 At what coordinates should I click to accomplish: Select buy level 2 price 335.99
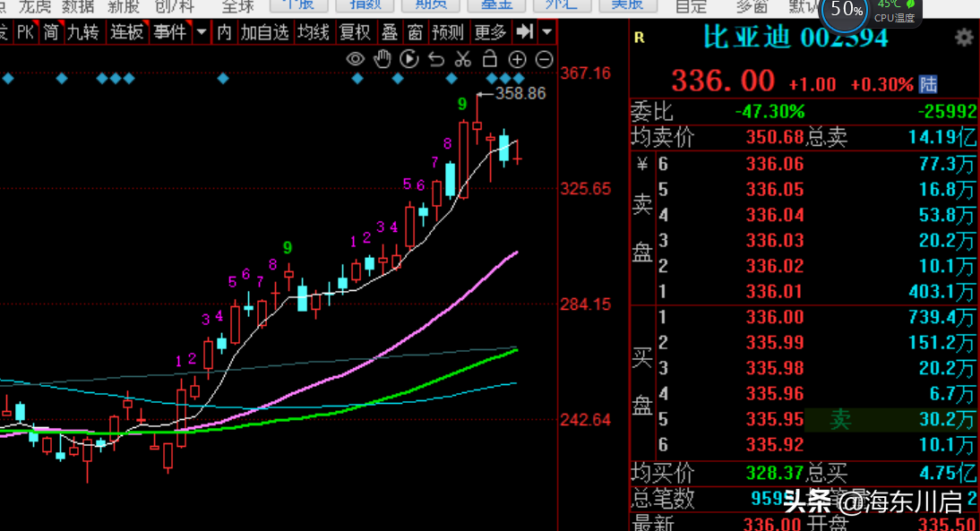[774, 343]
